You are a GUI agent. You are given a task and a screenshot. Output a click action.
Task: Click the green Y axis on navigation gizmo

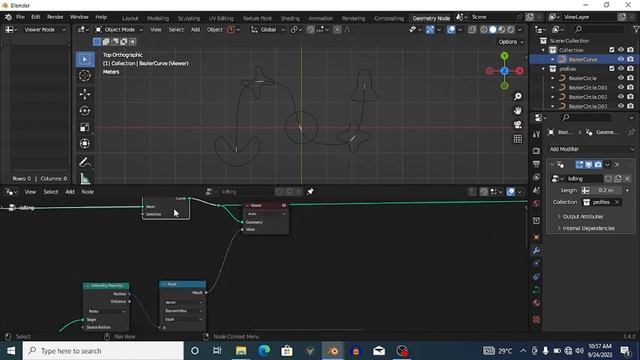tap(504, 56)
